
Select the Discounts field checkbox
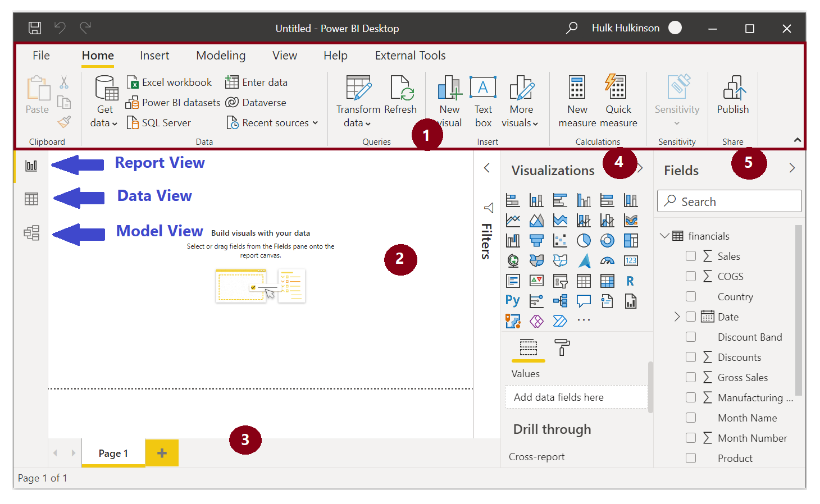[691, 357]
